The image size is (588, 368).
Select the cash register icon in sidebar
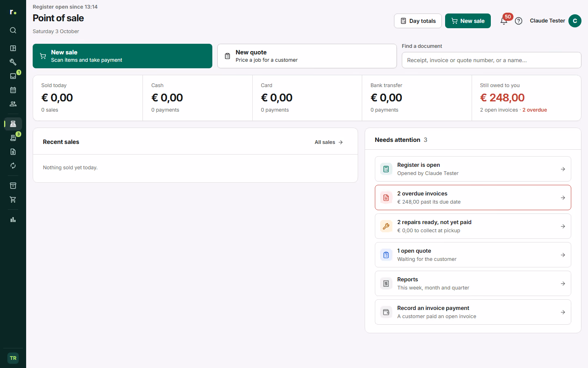click(x=13, y=124)
